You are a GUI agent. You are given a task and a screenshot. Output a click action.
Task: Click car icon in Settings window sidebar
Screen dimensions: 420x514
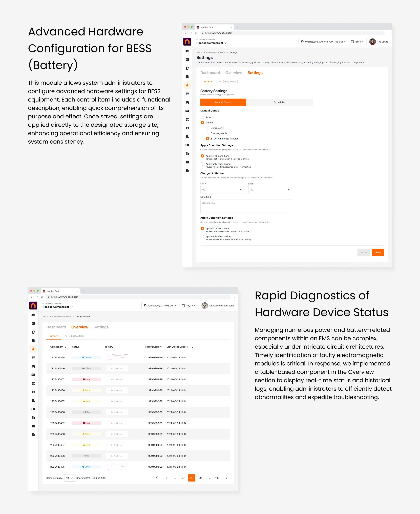coord(187,102)
